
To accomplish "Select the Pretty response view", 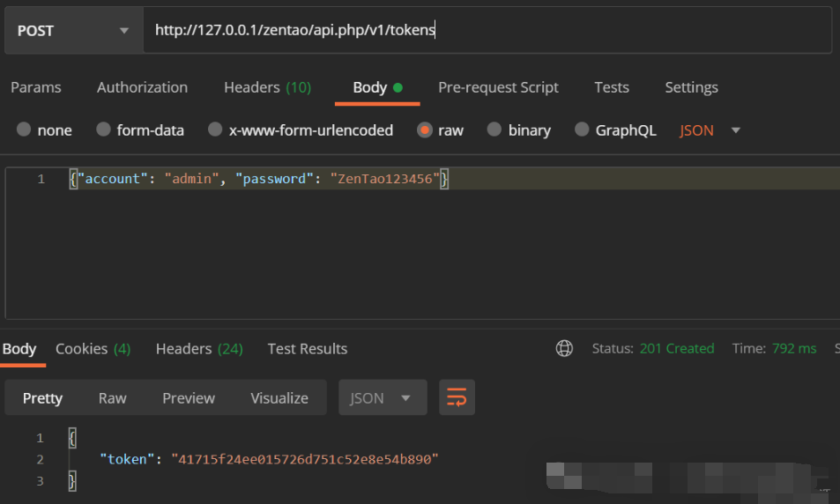I will click(x=42, y=398).
